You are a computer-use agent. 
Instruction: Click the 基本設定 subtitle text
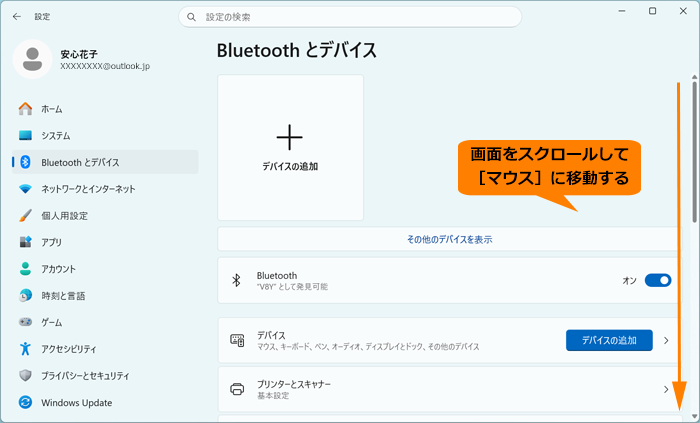point(273,395)
